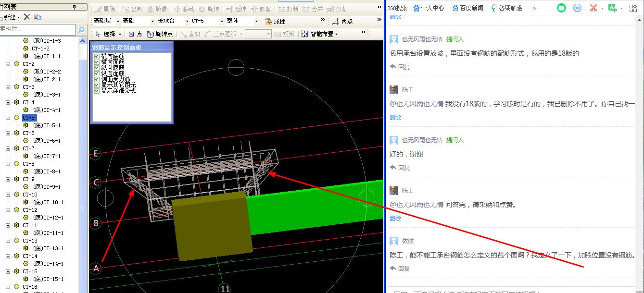Select CT-1-2 tree item

[40, 49]
